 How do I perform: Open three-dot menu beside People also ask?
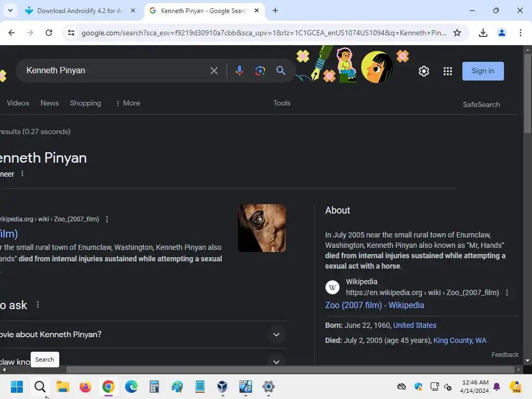point(37,304)
